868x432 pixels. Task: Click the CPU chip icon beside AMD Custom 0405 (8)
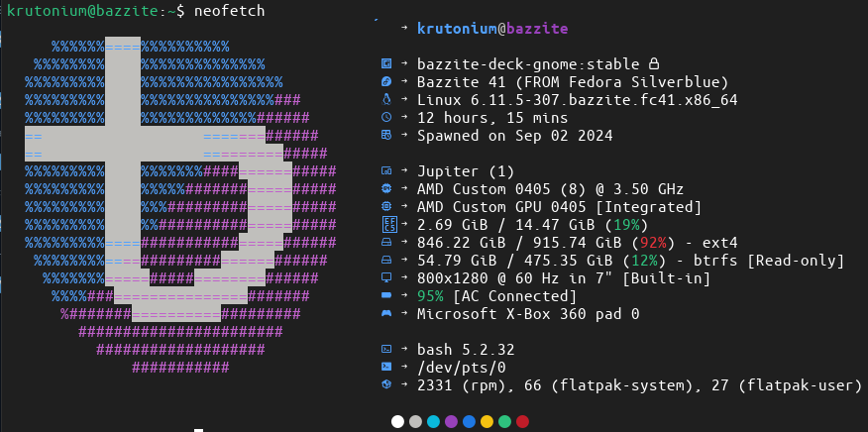pos(386,189)
